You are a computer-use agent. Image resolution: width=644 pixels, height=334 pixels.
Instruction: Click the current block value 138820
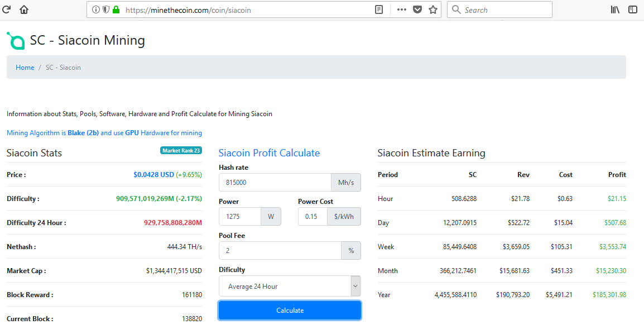pyautogui.click(x=192, y=319)
